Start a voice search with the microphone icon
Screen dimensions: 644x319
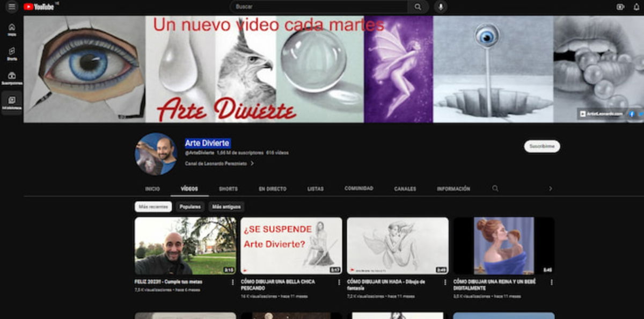pyautogui.click(x=441, y=6)
